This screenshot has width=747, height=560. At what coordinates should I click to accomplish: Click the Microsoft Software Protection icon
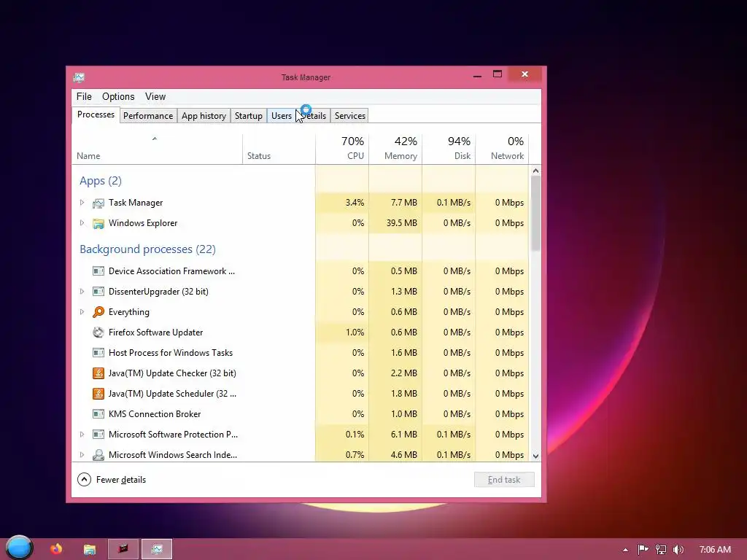click(x=98, y=435)
